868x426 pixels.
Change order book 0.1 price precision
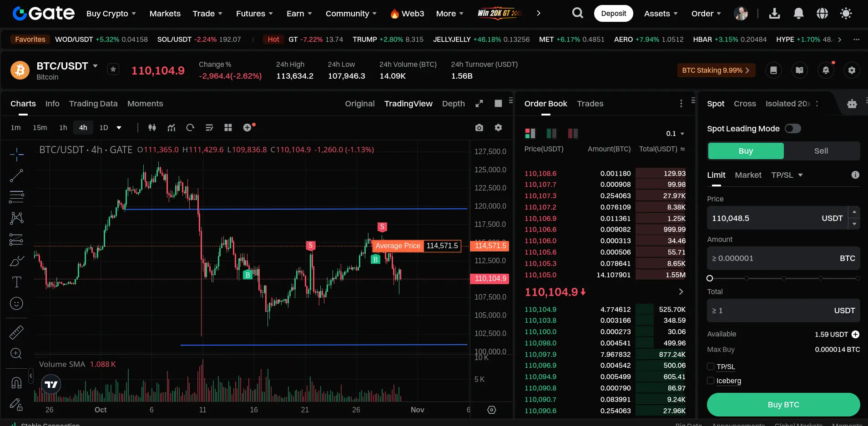coord(675,134)
